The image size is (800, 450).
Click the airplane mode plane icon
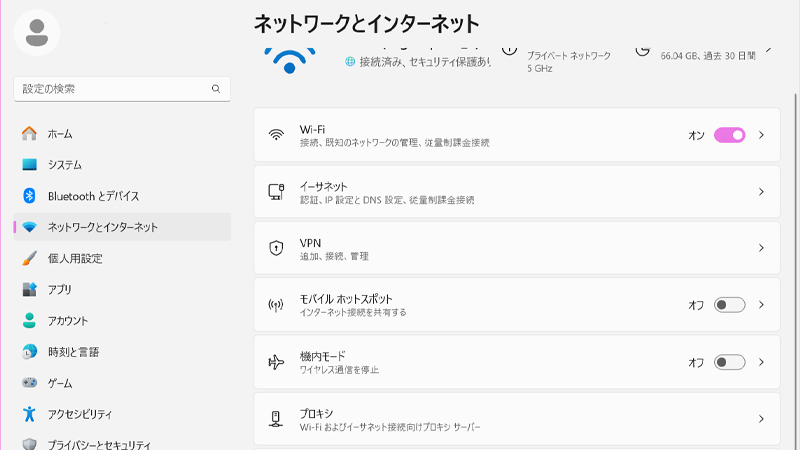click(x=276, y=362)
